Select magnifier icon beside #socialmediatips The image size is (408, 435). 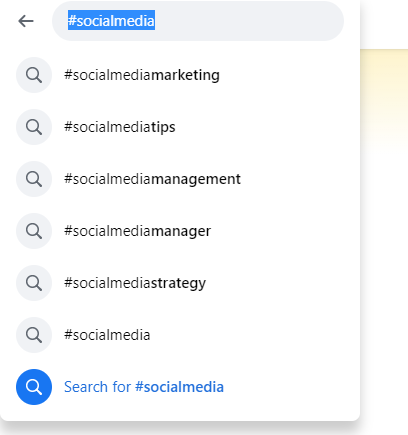click(34, 127)
